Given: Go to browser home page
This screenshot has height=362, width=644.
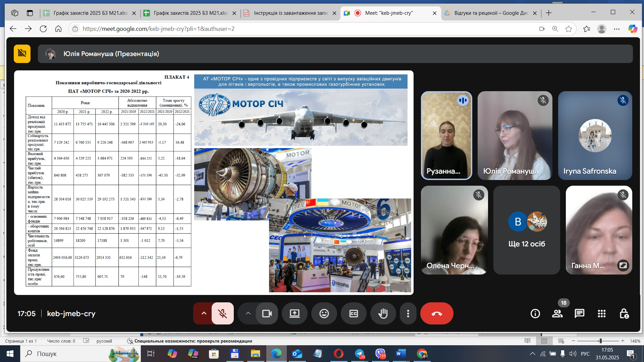Looking at the screenshot, I should (58, 29).
